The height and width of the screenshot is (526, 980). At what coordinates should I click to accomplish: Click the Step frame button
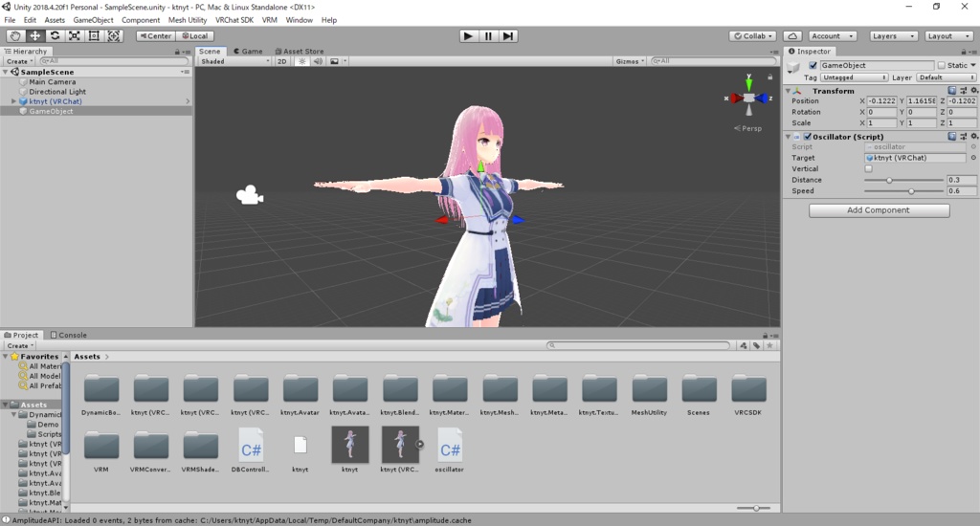[508, 36]
